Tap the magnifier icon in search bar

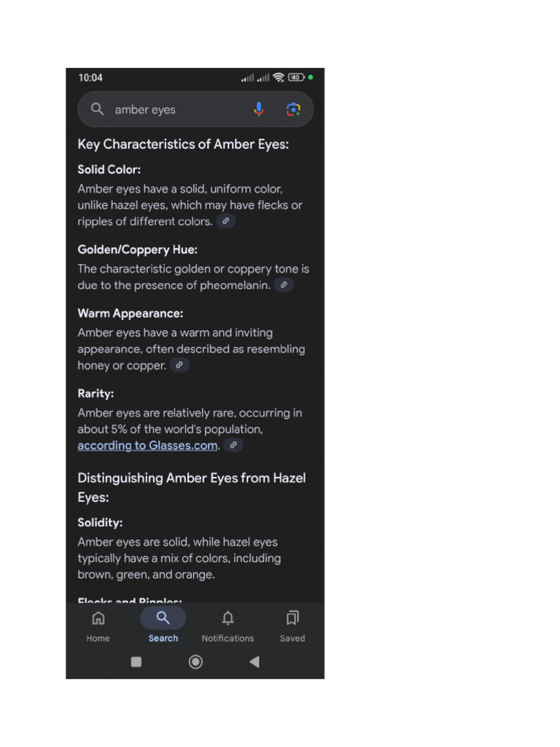97,109
